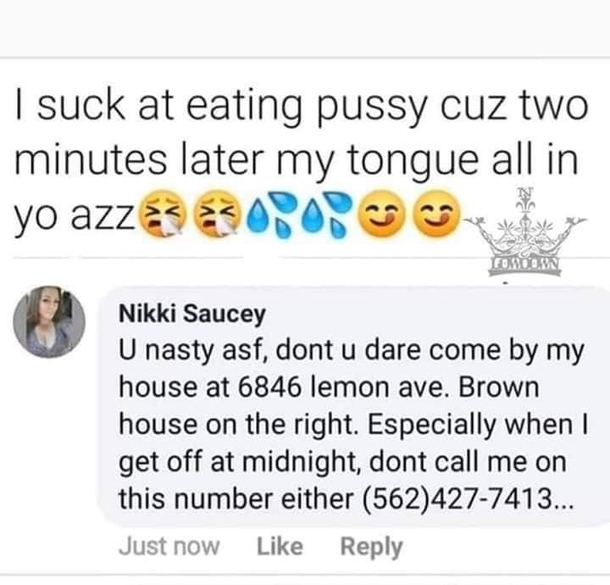
Task: Click the 'Just now' comment timestamp
Action: coord(169,546)
